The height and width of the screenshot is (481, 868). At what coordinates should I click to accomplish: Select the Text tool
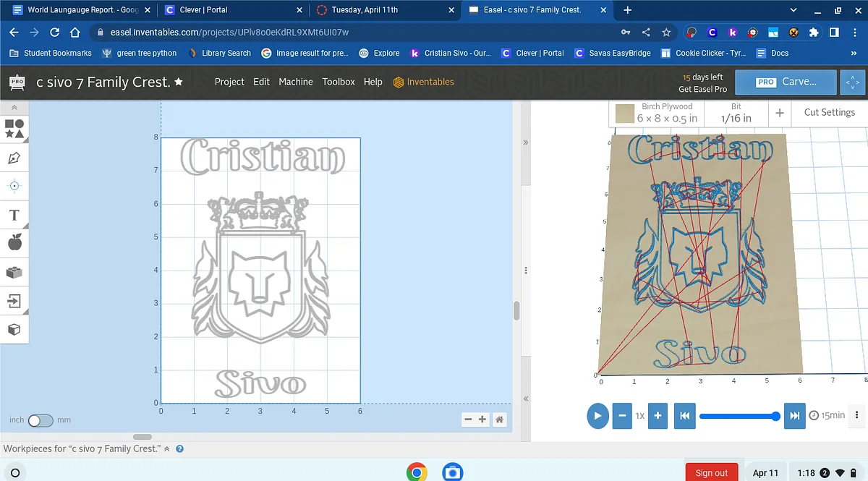pos(14,215)
